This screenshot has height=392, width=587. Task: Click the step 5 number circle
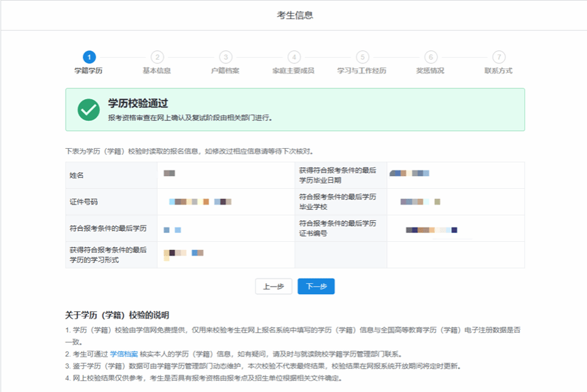(362, 57)
